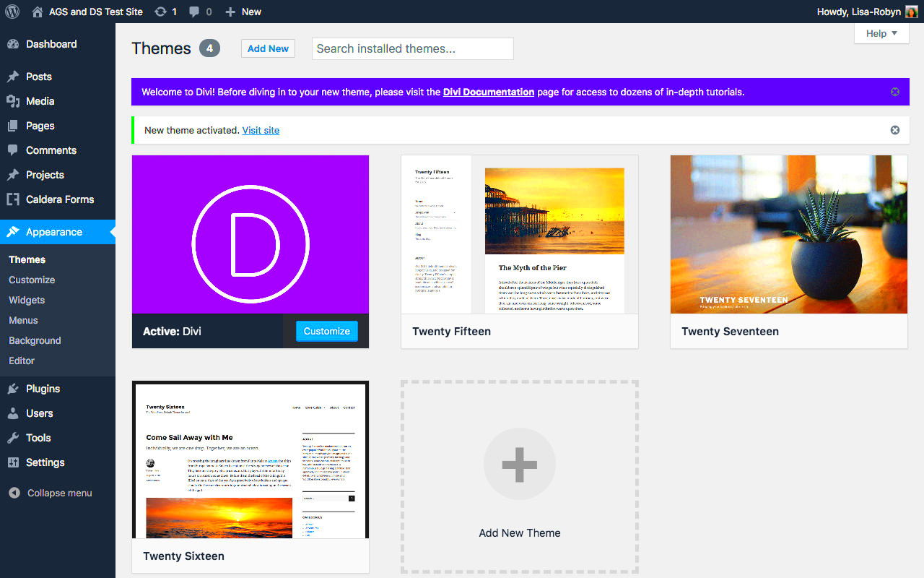This screenshot has height=578, width=924.
Task: Open the updates refresh icon
Action: pos(160,12)
